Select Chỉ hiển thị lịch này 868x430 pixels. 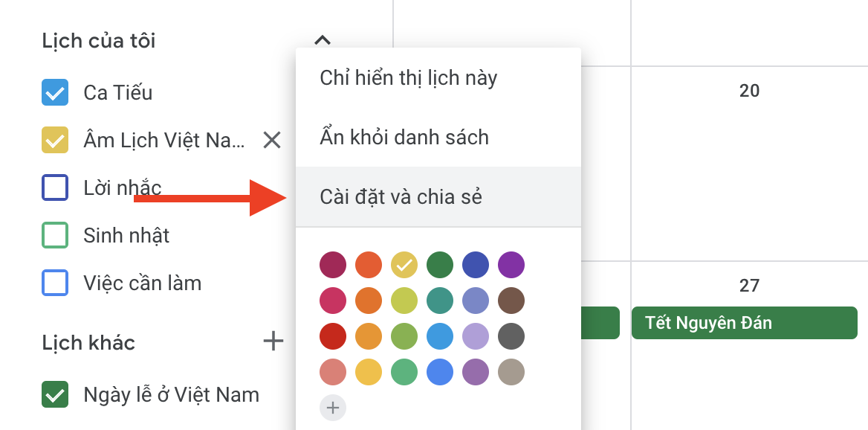408,77
